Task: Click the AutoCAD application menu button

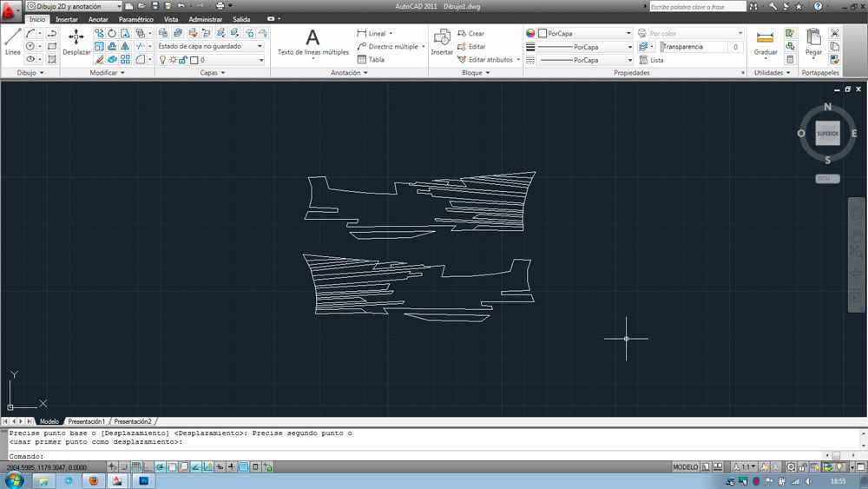Action: 10,11
